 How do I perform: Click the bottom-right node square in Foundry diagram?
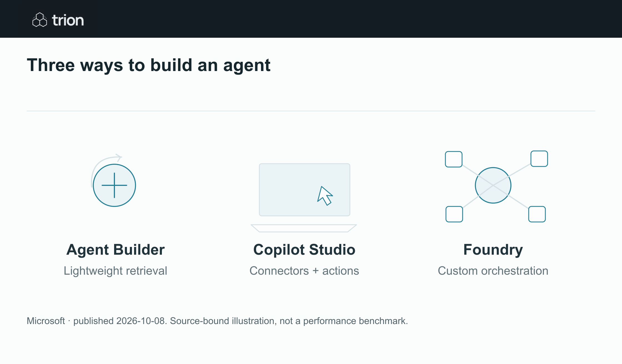[x=537, y=214]
